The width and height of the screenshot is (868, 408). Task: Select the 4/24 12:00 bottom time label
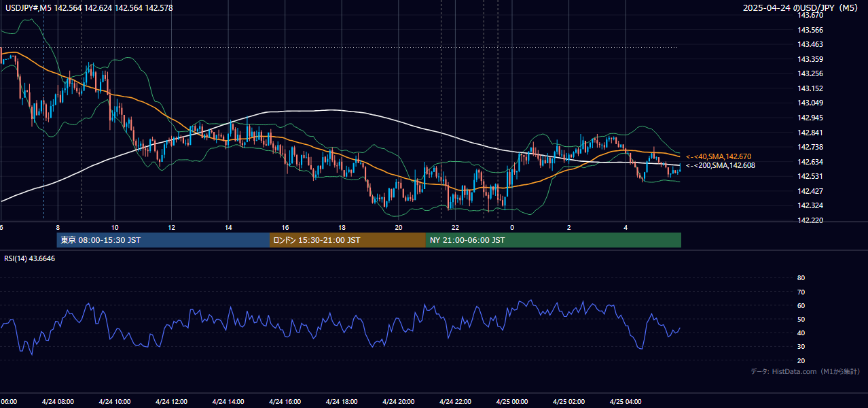[x=171, y=401]
